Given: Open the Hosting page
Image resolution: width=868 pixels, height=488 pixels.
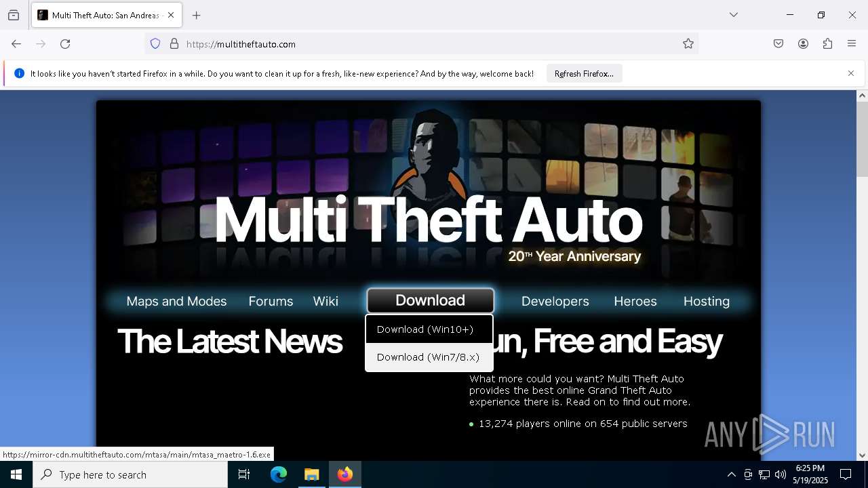Looking at the screenshot, I should [707, 301].
